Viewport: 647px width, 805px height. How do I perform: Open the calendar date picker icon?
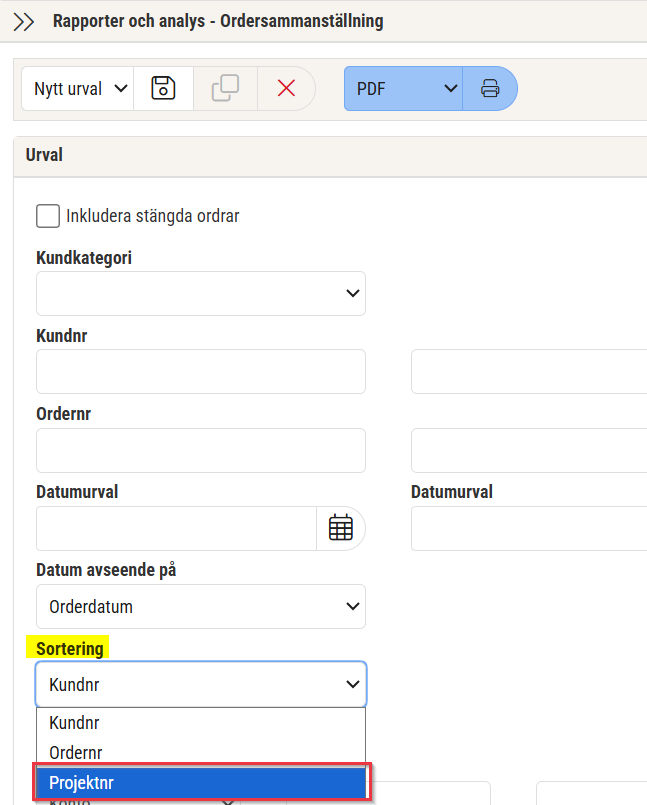pos(341,528)
